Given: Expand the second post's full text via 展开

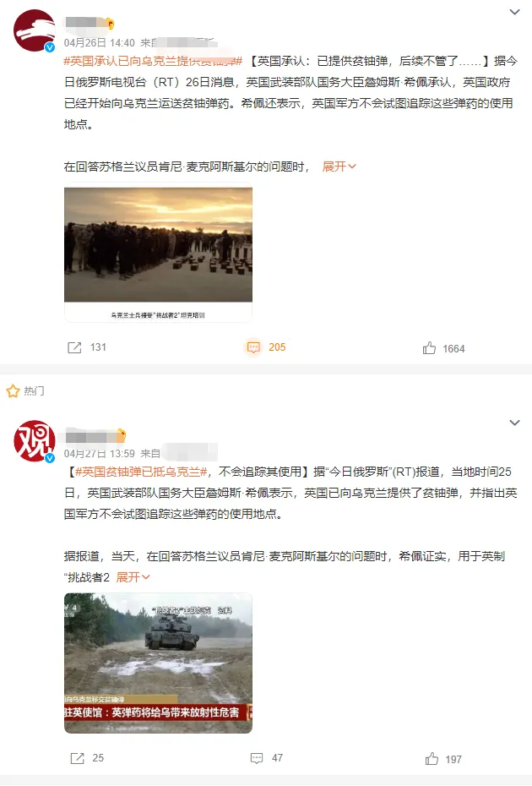Looking at the screenshot, I should [x=133, y=577].
